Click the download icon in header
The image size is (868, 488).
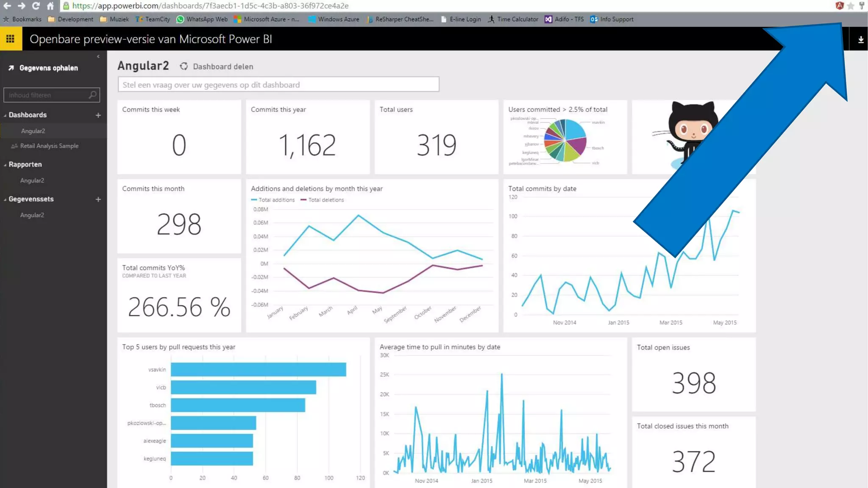pos(860,39)
